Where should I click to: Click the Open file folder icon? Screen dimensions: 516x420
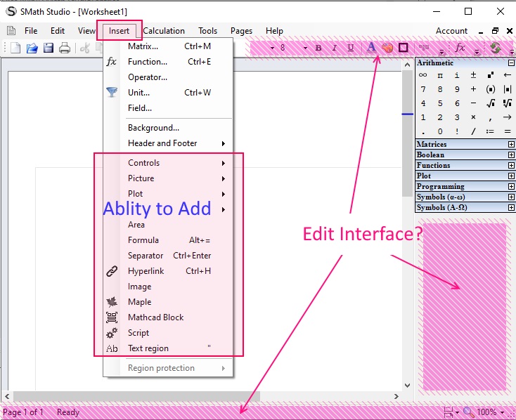pos(32,48)
